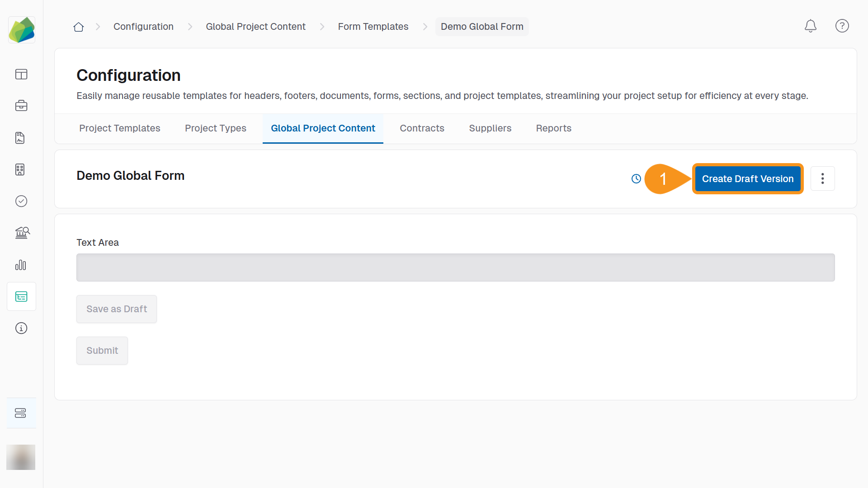Open the bar chart reports sidebar icon
The height and width of the screenshot is (488, 868).
pos(21,265)
